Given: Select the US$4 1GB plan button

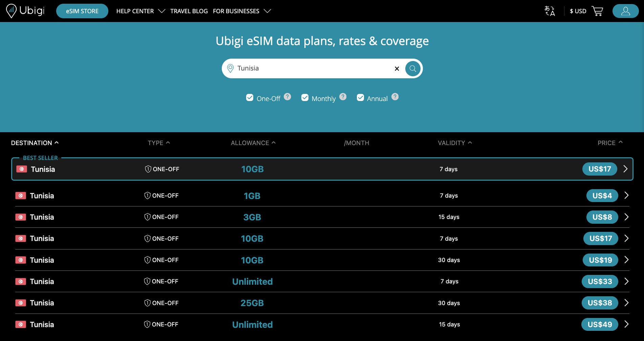Looking at the screenshot, I should coord(602,196).
